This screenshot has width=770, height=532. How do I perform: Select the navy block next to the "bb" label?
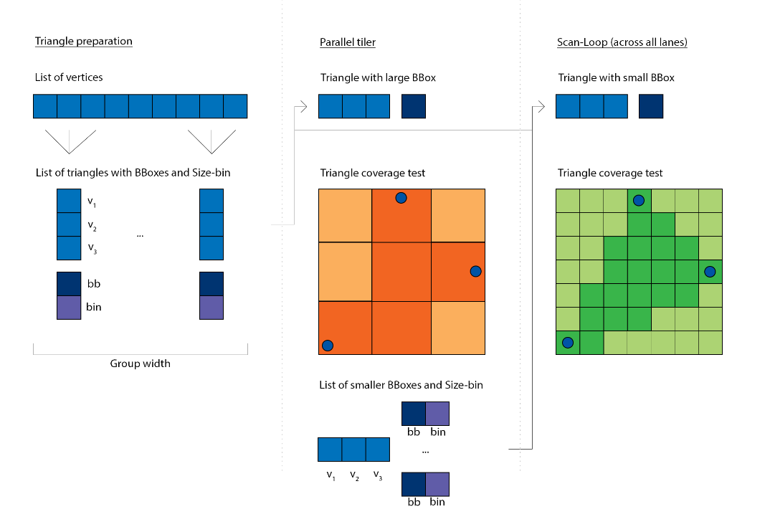coord(69,284)
